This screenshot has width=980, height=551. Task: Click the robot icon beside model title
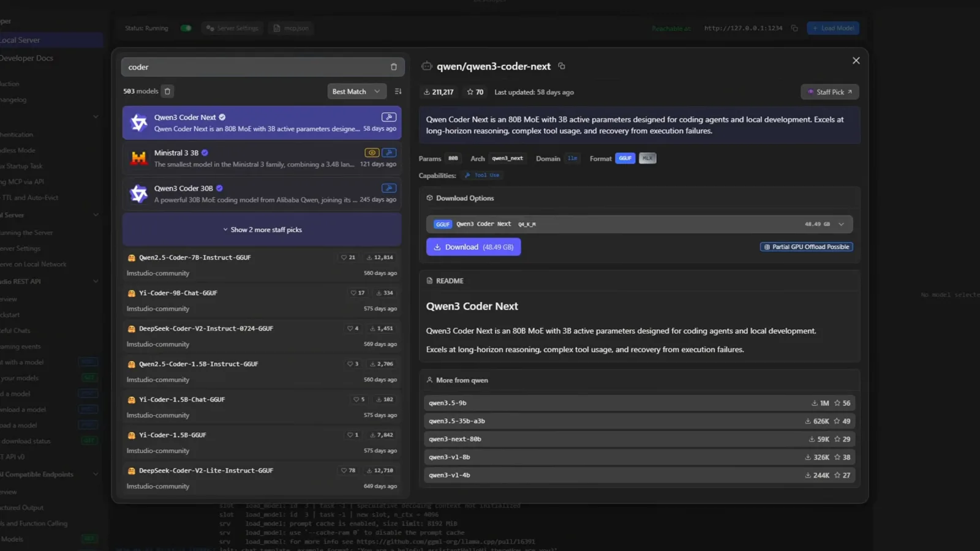point(427,66)
